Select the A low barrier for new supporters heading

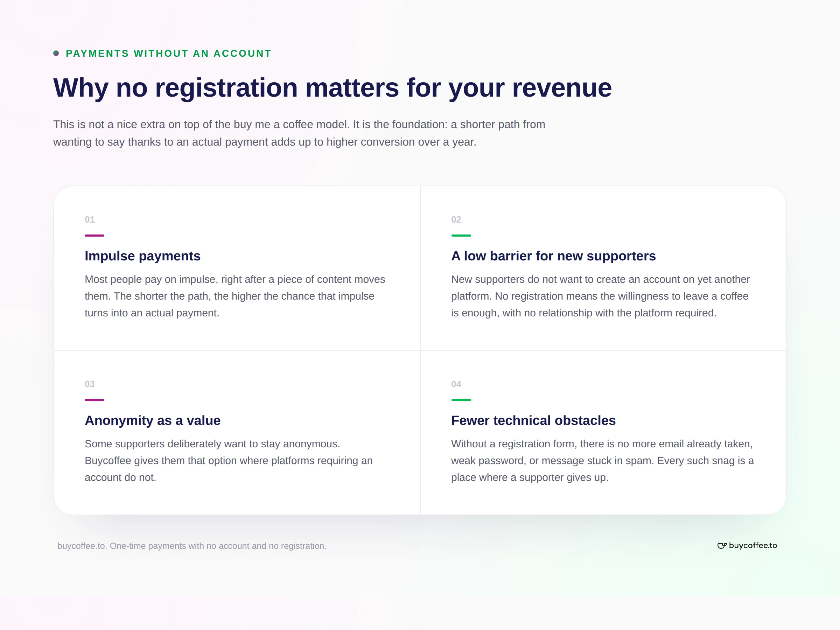(x=553, y=256)
